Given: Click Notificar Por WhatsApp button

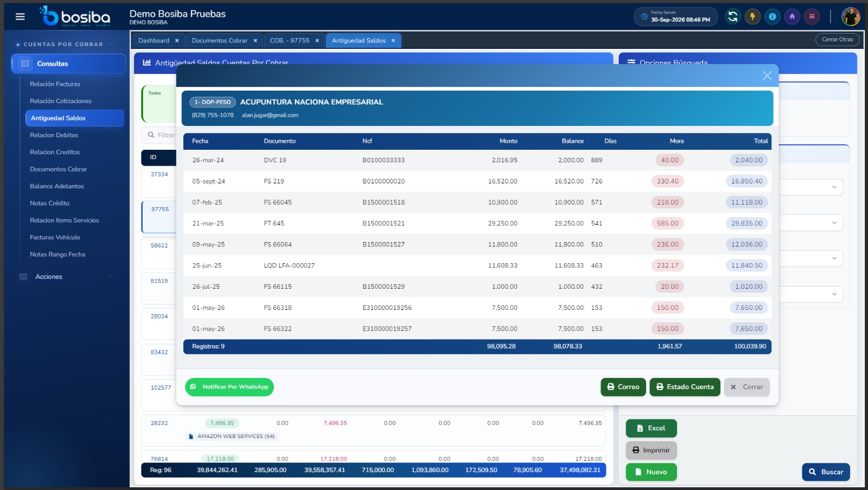Looking at the screenshot, I should pyautogui.click(x=229, y=387).
